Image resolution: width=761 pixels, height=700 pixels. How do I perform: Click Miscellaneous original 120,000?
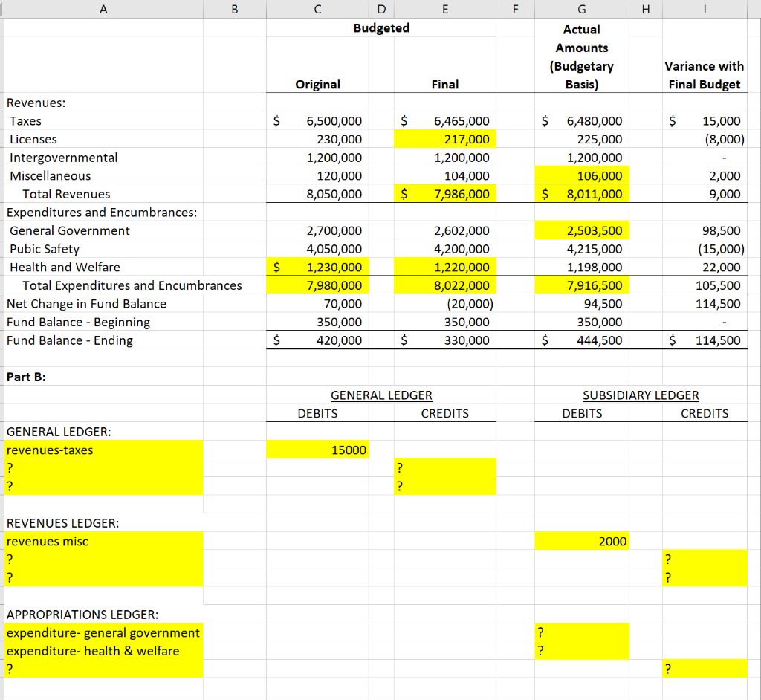point(317,175)
